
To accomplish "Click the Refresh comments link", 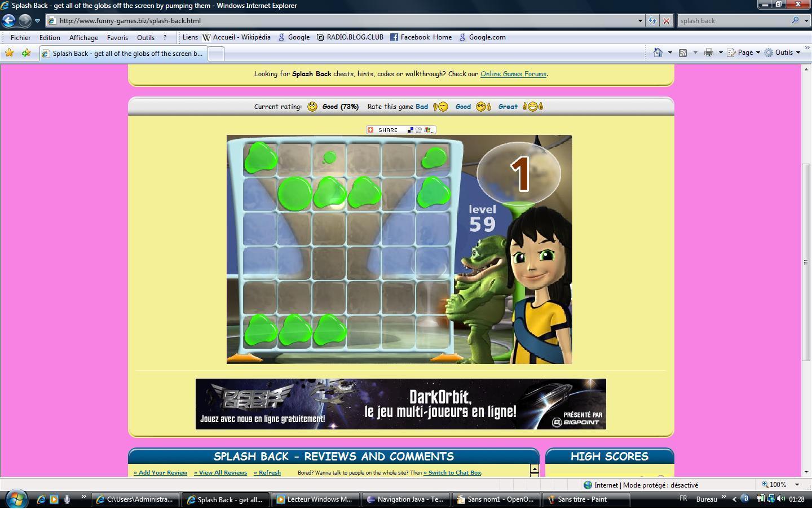I will pyautogui.click(x=267, y=473).
